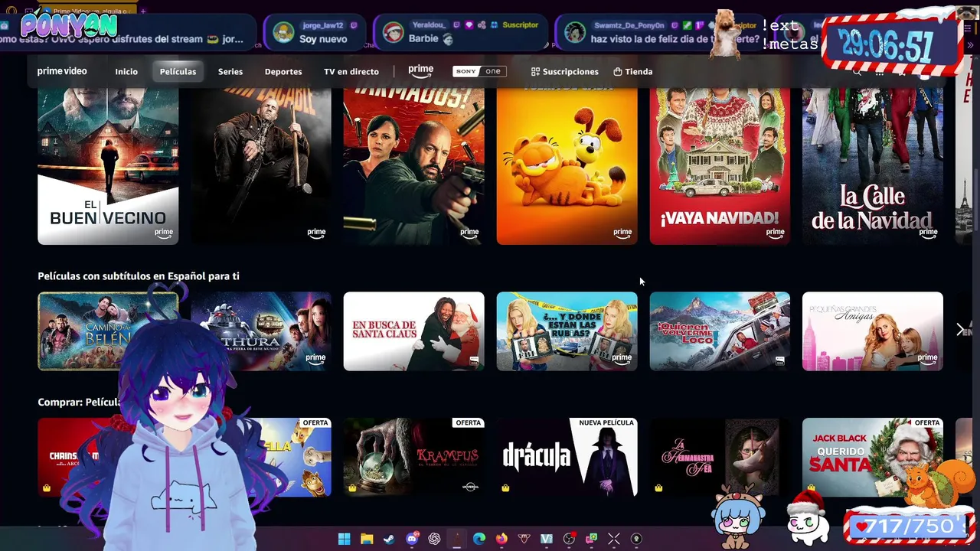The height and width of the screenshot is (551, 980).
Task: Open the Series tab
Action: click(230, 71)
